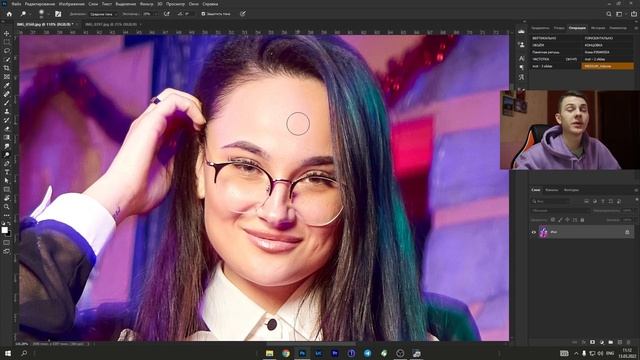Select the Eyedropper tool
The width and height of the screenshot is (640, 360).
[7, 85]
